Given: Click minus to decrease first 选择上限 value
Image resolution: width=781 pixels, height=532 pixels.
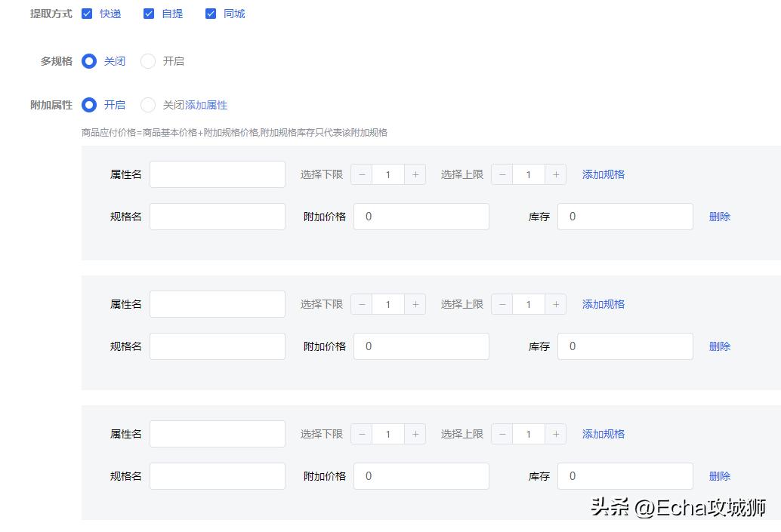Looking at the screenshot, I should (x=502, y=174).
